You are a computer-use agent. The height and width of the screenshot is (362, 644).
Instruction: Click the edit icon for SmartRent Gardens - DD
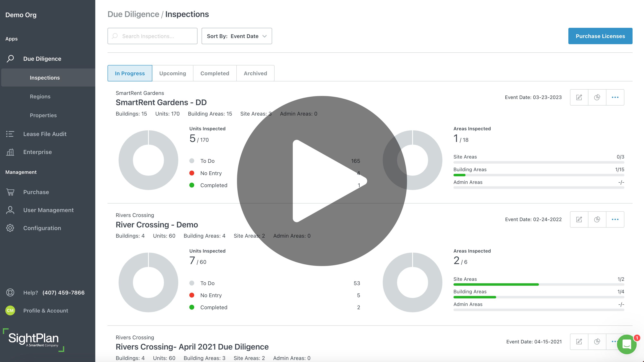click(579, 97)
